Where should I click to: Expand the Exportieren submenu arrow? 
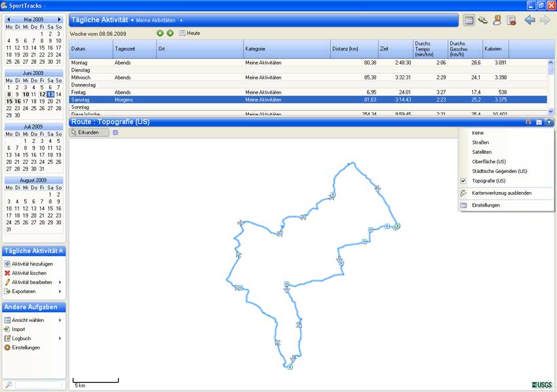[x=60, y=291]
